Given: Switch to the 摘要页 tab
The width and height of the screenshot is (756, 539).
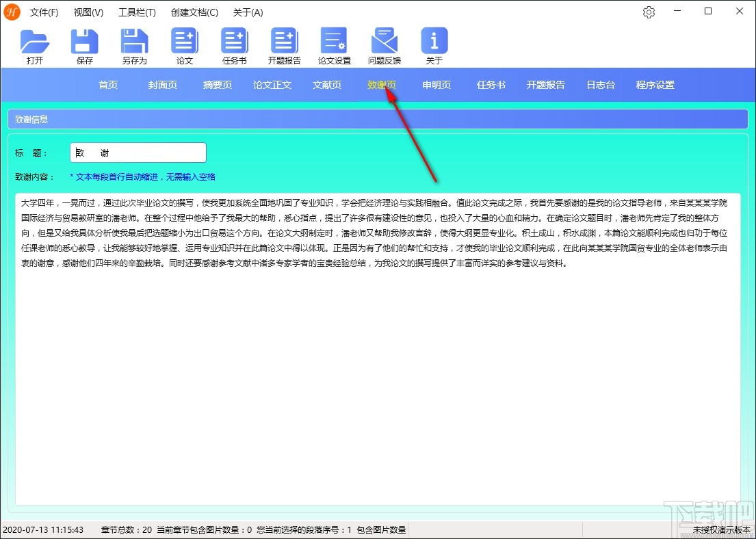Looking at the screenshot, I should click(217, 85).
